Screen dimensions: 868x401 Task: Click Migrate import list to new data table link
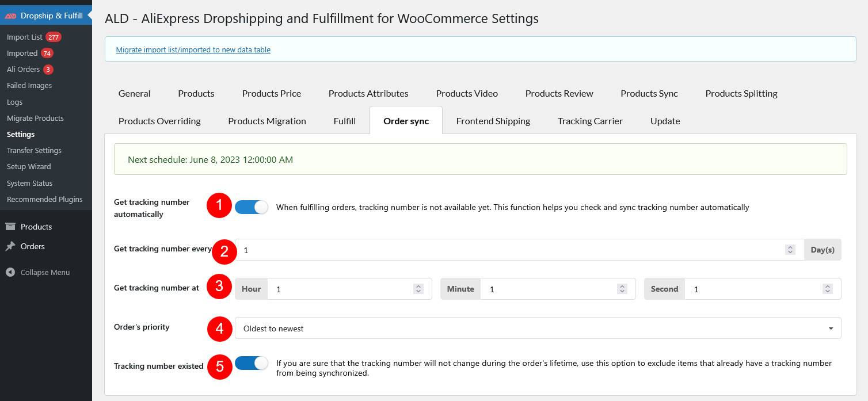coord(193,50)
